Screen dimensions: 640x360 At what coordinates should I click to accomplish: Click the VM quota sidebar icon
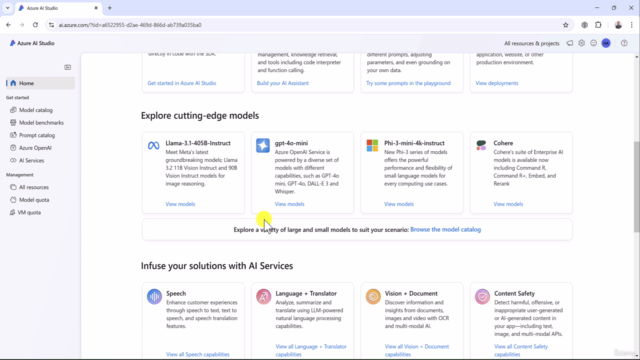point(12,212)
